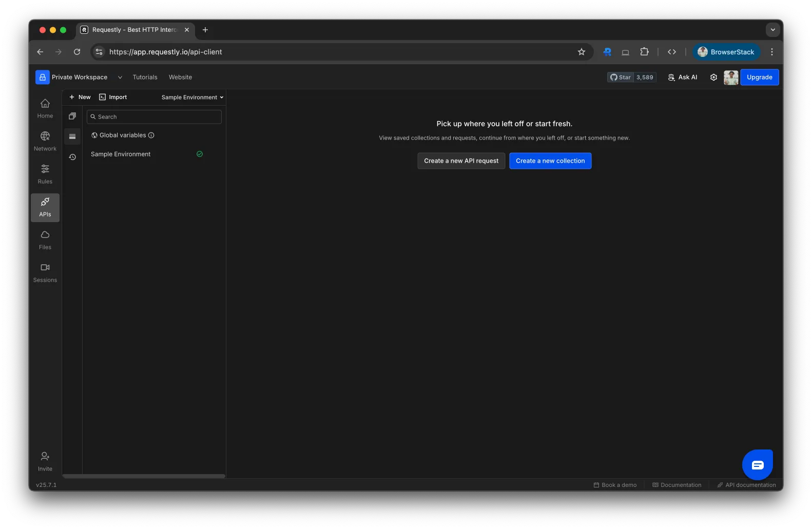
Task: Focus the environment Search field
Action: pos(154,117)
